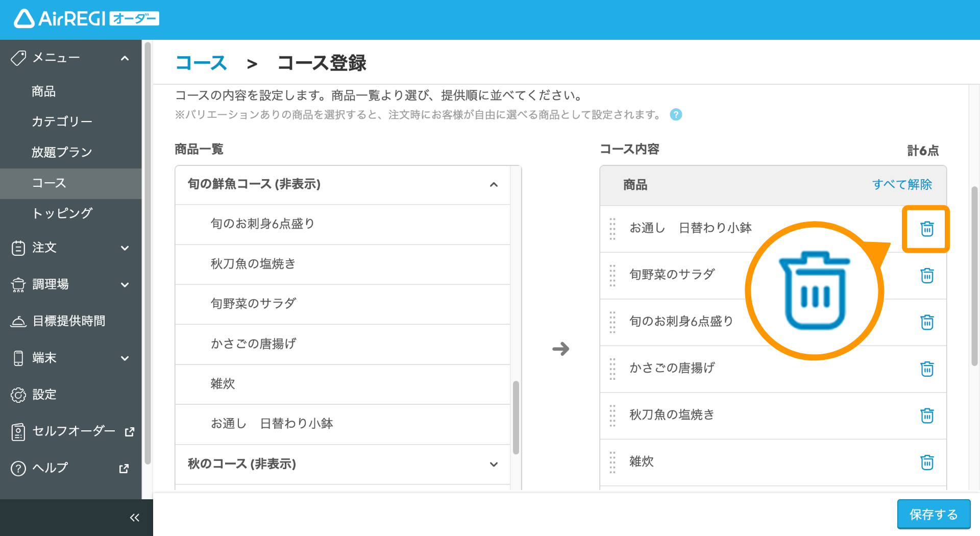
Task: Delete 旬のお刺身6点盛り from course contents
Action: (x=927, y=322)
